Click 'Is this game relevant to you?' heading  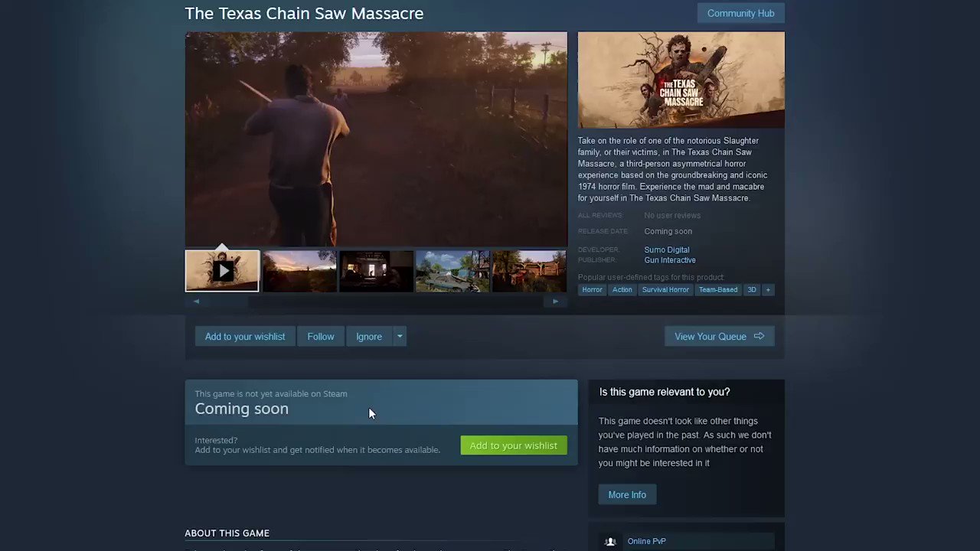[x=665, y=392]
